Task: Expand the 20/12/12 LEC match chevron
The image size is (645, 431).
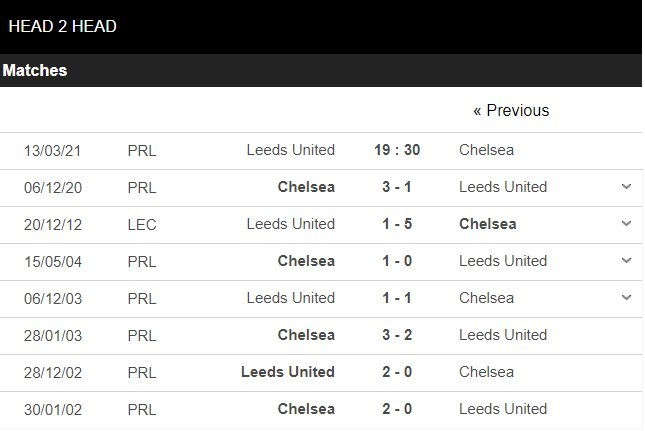Action: (626, 224)
